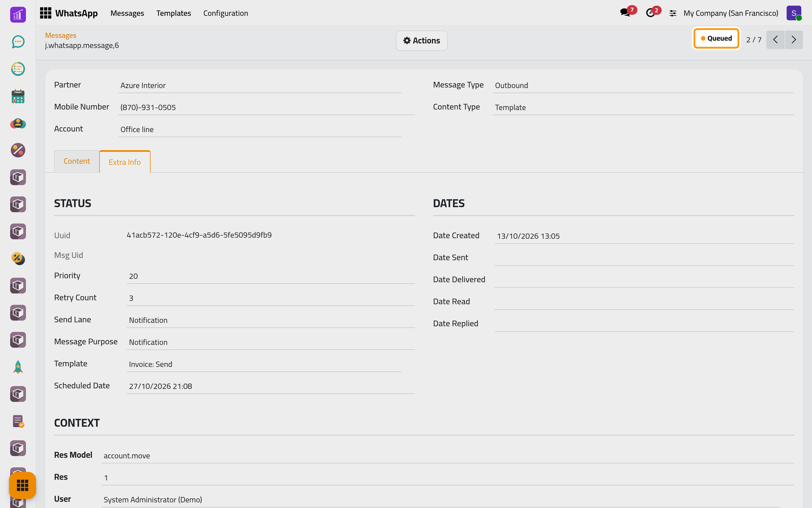Open the Configuration menu

[225, 13]
